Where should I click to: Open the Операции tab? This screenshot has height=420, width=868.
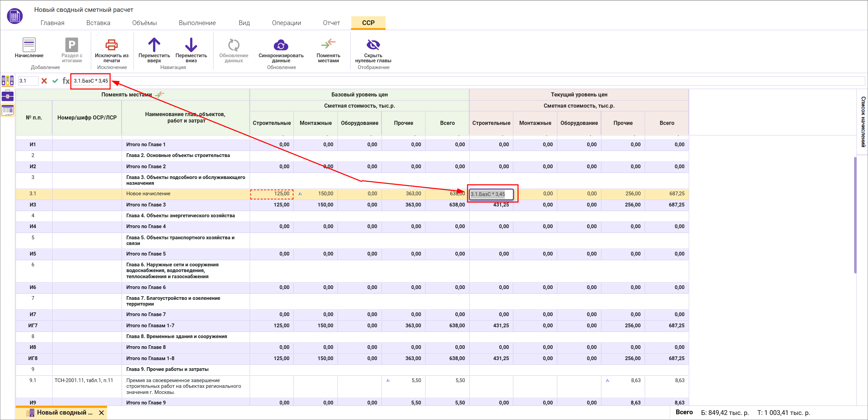pyautogui.click(x=286, y=23)
